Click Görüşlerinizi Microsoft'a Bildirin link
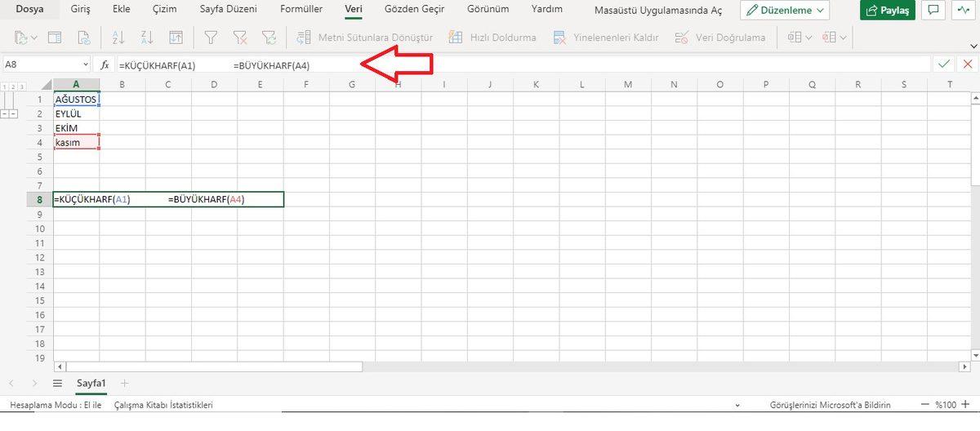This screenshot has width=980, height=431. click(x=831, y=405)
